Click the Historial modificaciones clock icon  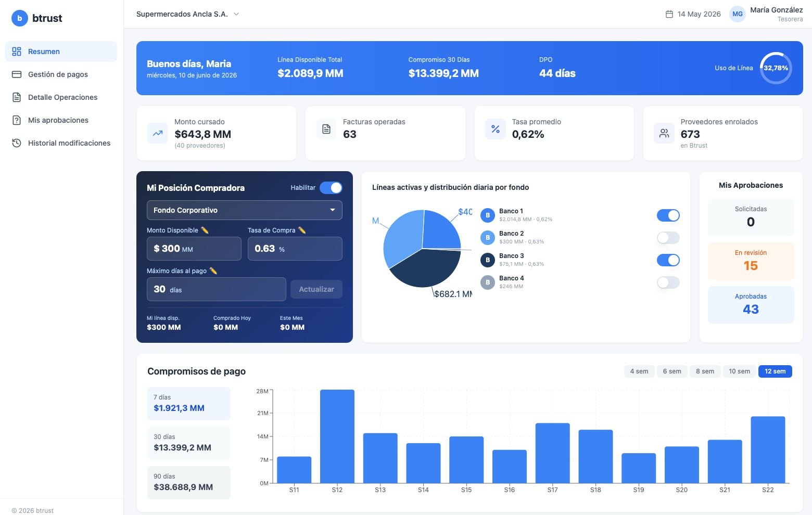tap(17, 143)
